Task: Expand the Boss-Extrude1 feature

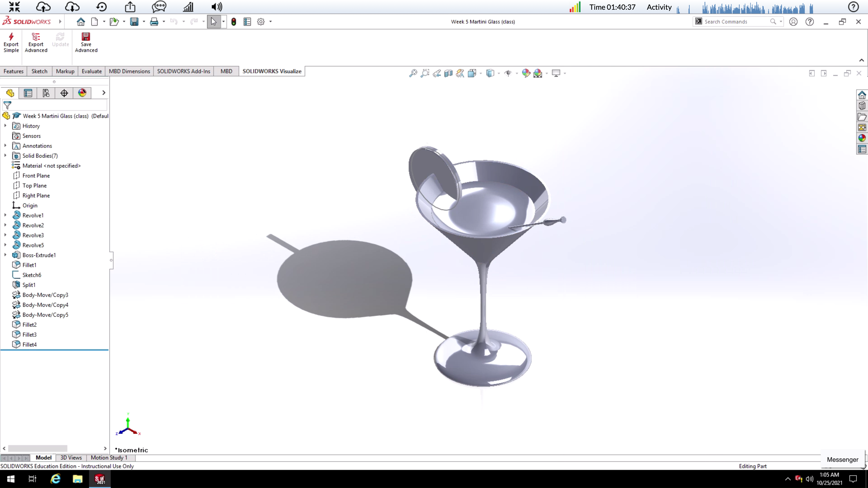Action: pyautogui.click(x=5, y=255)
